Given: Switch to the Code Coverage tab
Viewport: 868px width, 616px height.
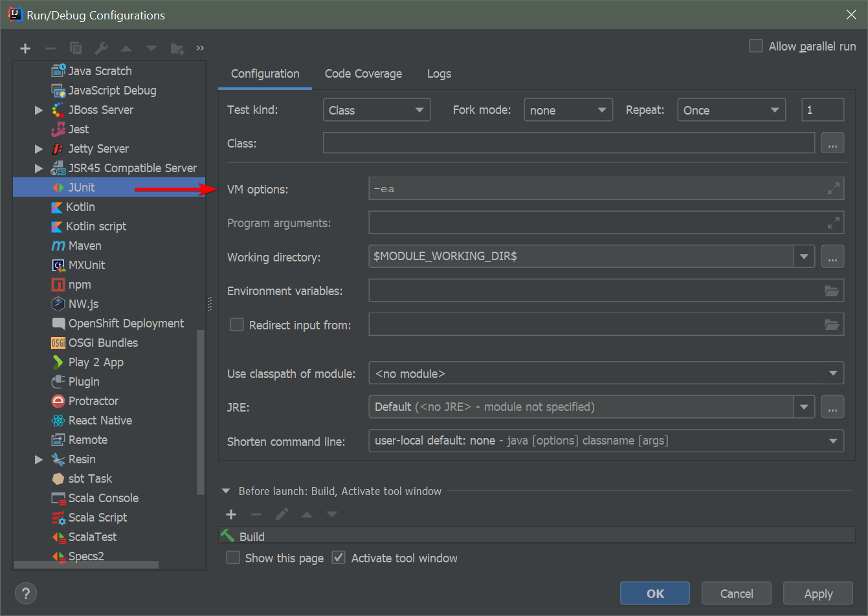Looking at the screenshot, I should 363,74.
